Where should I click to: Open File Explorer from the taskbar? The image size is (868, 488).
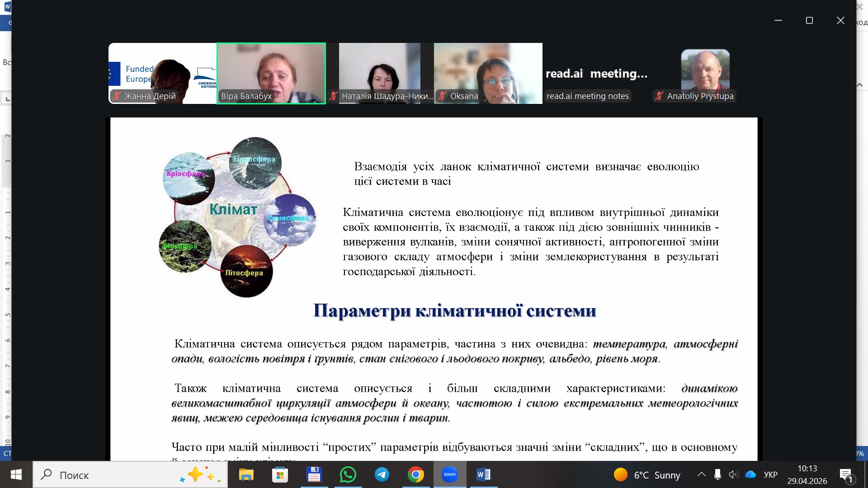click(x=246, y=474)
